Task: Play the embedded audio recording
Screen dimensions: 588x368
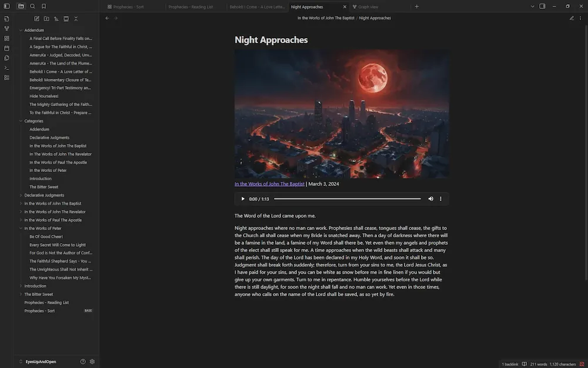Action: tap(242, 198)
